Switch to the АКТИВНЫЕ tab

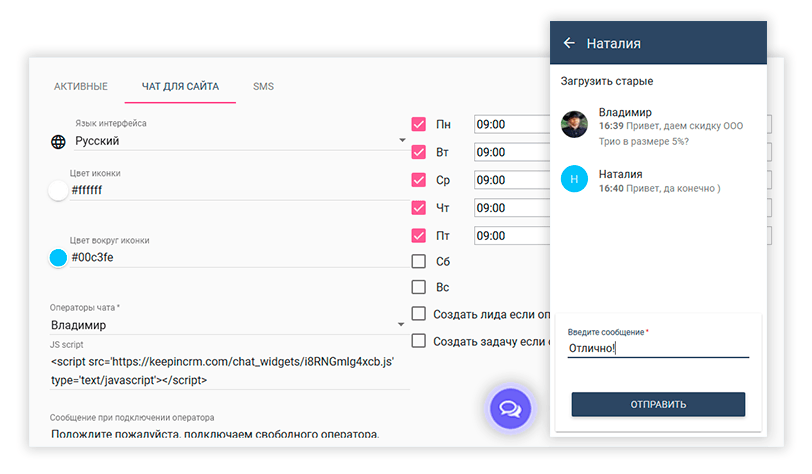point(81,87)
